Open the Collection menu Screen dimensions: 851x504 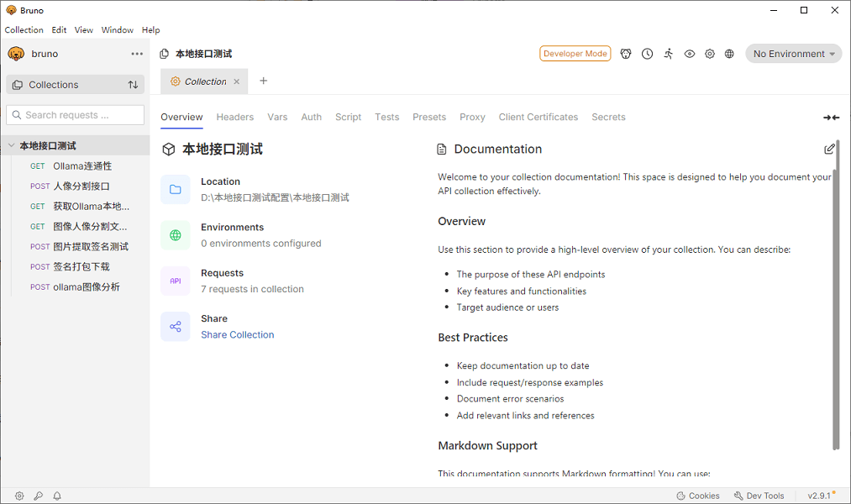[x=24, y=30]
